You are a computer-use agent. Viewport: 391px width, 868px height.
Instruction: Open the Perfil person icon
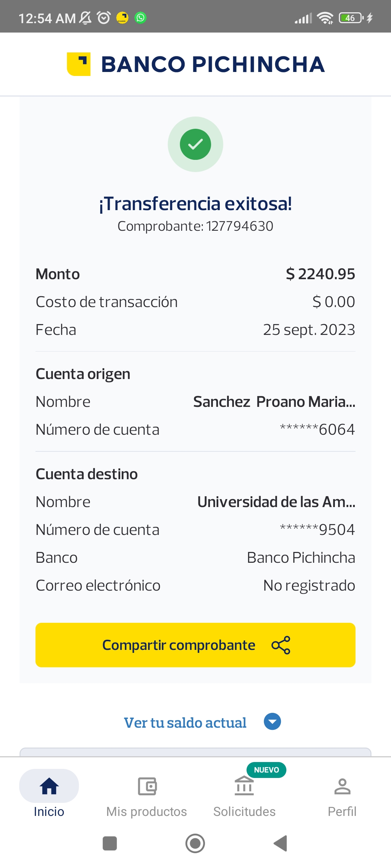pyautogui.click(x=342, y=786)
